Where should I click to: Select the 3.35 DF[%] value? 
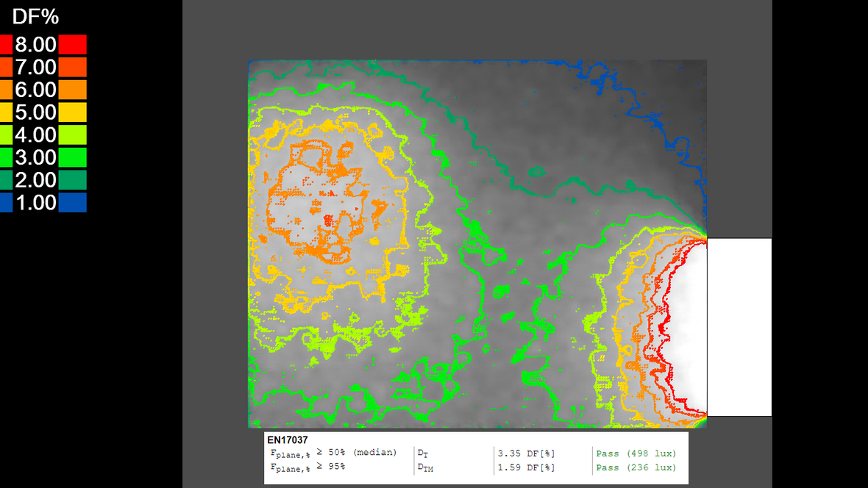(527, 453)
